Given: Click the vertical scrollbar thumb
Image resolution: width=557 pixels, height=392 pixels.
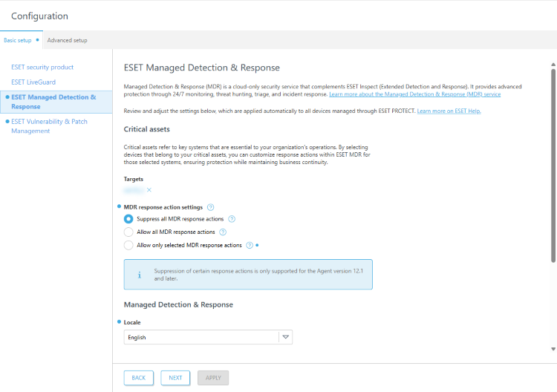Looking at the screenshot, I should (553, 163).
